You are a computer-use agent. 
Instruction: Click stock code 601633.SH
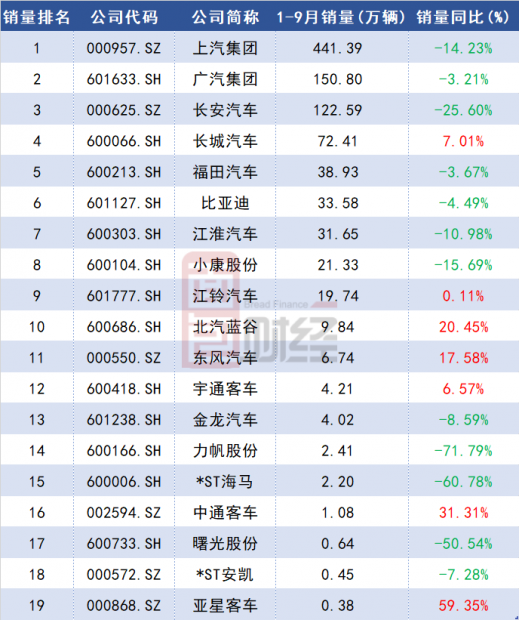click(x=124, y=79)
